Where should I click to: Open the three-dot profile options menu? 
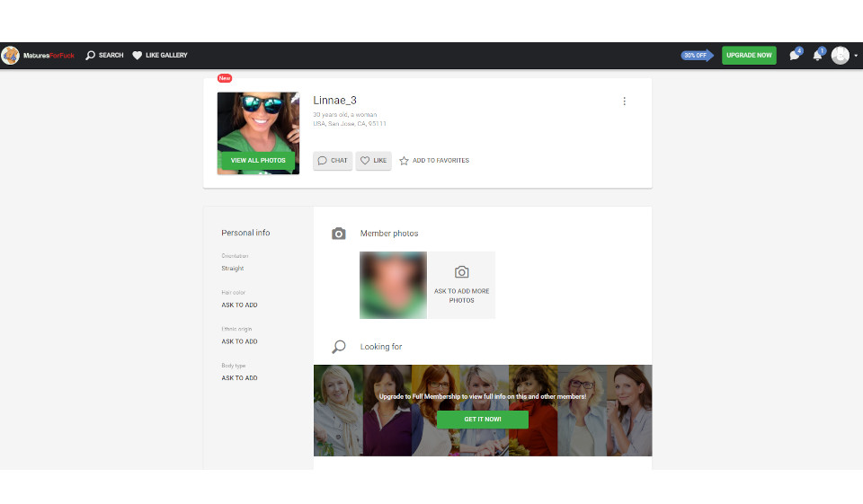pos(625,102)
